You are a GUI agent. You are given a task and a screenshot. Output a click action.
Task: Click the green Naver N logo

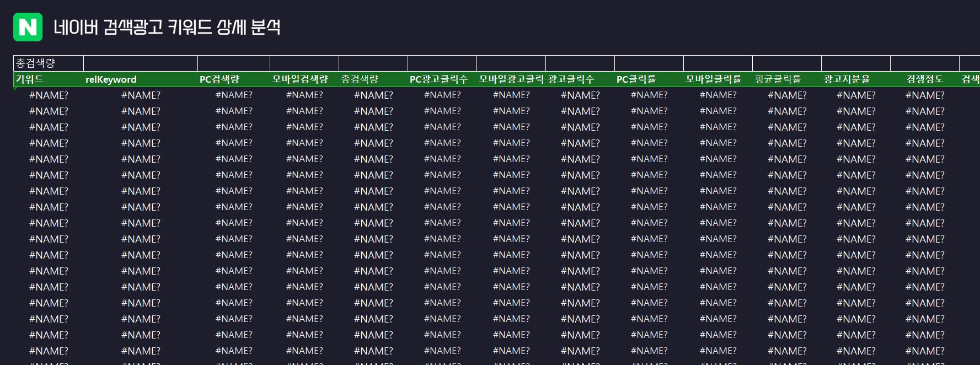28,27
